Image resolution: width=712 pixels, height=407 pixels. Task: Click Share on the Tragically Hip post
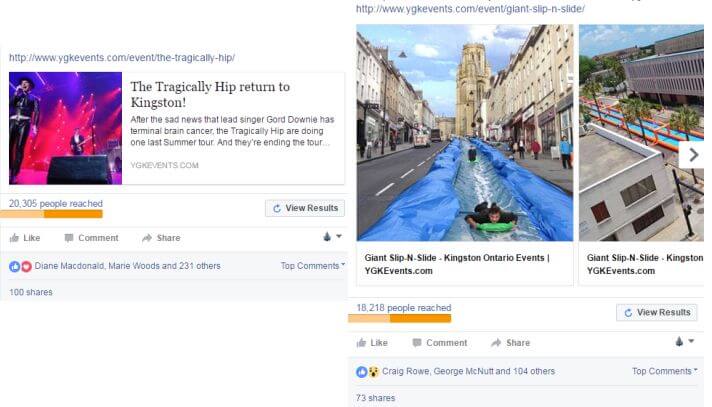161,238
